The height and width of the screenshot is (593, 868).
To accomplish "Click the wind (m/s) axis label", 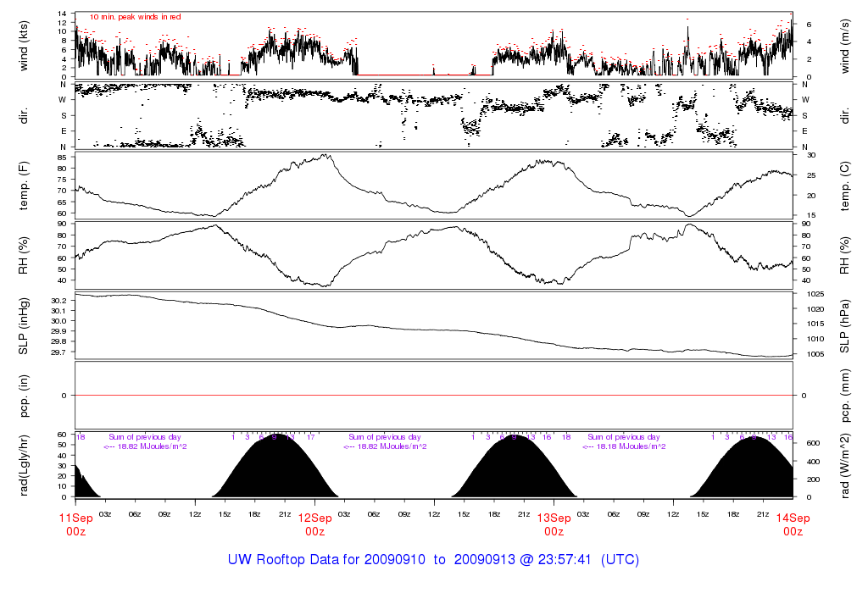I will pos(845,44).
